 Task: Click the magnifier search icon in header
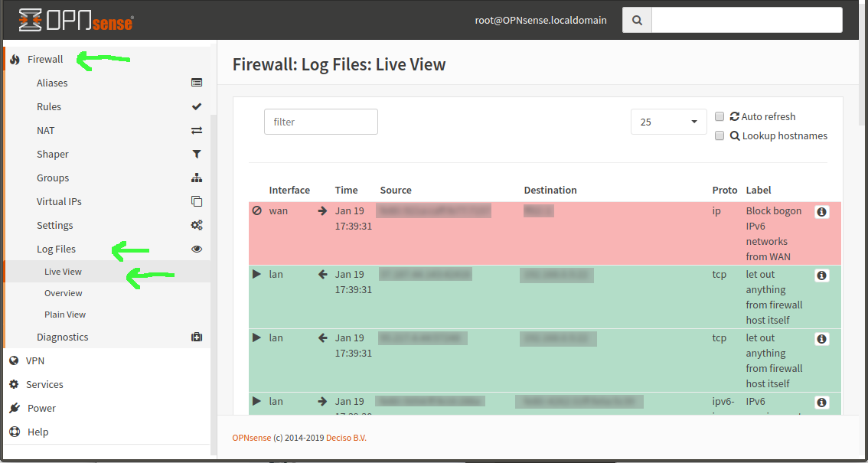[637, 20]
